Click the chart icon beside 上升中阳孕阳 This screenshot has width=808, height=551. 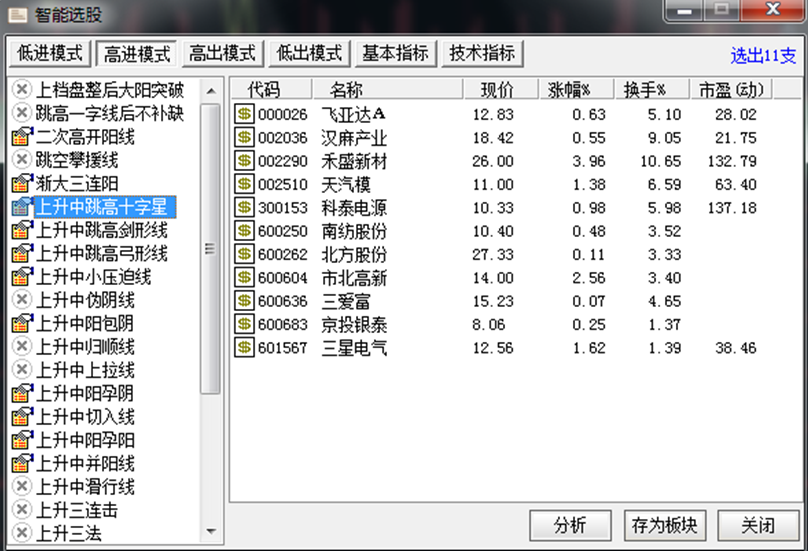[x=22, y=440]
